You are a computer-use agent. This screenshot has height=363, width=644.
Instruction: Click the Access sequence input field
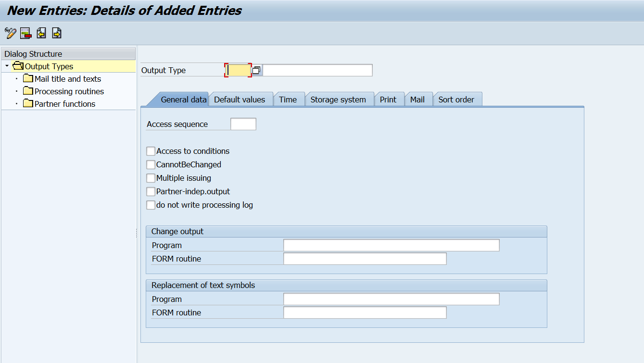[243, 124]
